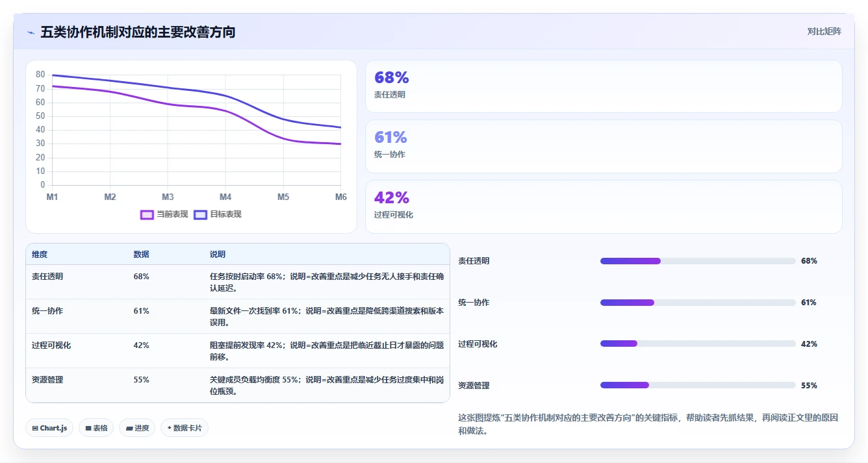Viewport: 868px width, 463px height.
Task: Click the 统一协作 progress bar
Action: (x=698, y=303)
